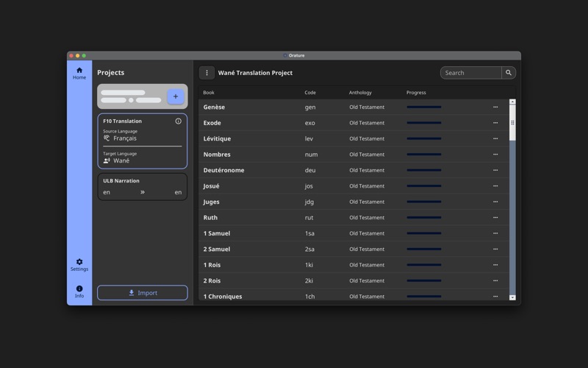
Task: Click the Wané Translation Project title
Action: click(255, 73)
